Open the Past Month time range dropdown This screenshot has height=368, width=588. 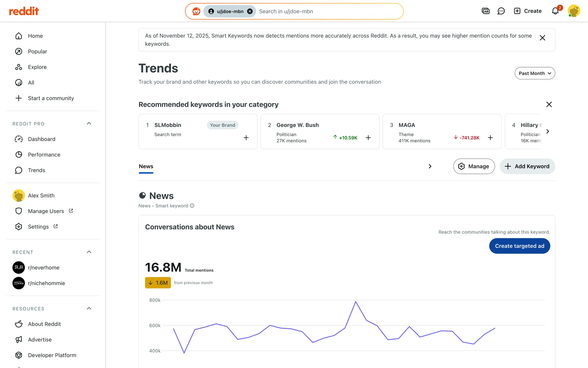(x=535, y=73)
